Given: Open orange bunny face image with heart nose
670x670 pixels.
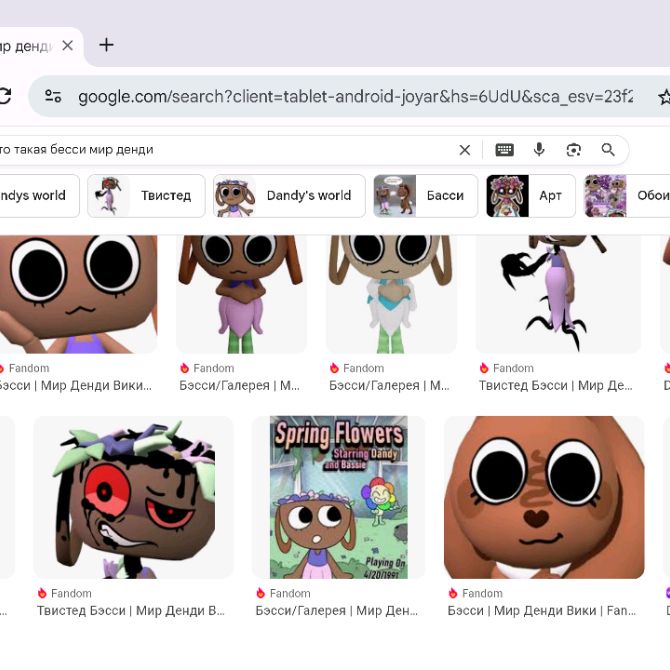Looking at the screenshot, I should (544, 497).
